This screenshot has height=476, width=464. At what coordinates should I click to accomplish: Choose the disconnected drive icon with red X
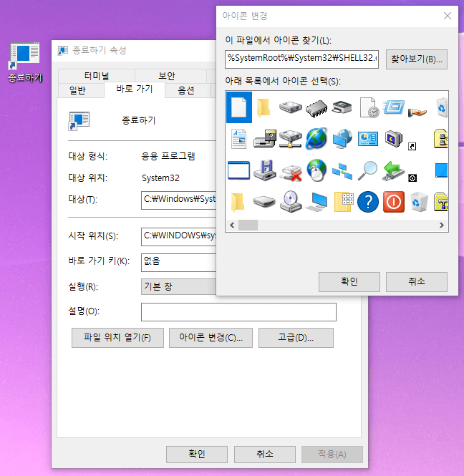[291, 173]
